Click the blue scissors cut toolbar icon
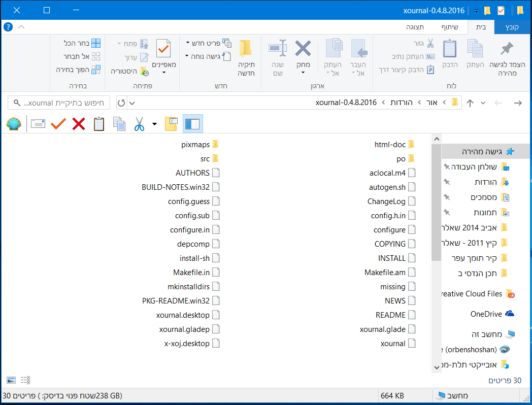 pos(139,124)
